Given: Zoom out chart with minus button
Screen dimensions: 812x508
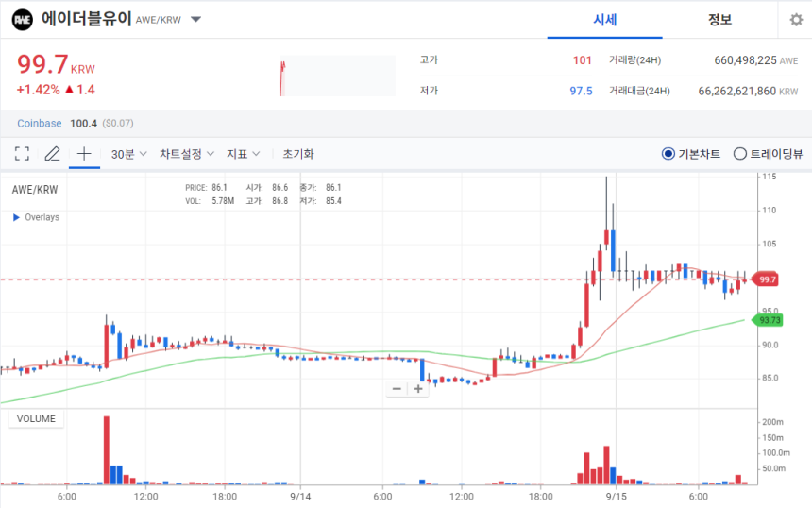Looking at the screenshot, I should (x=397, y=388).
